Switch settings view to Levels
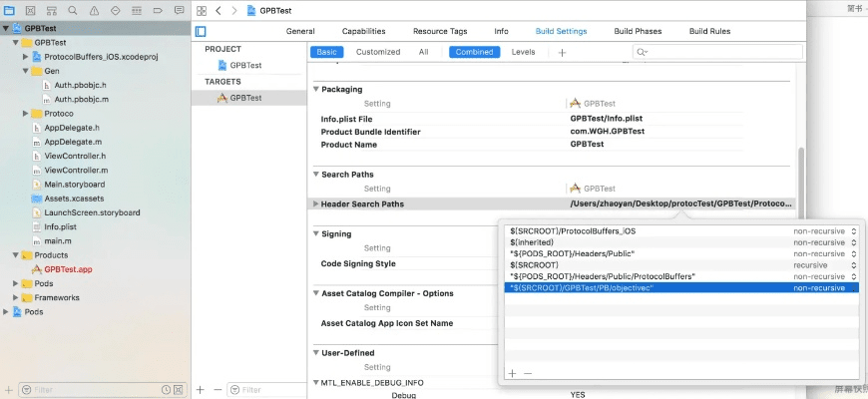This screenshot has height=399, width=868. click(523, 52)
